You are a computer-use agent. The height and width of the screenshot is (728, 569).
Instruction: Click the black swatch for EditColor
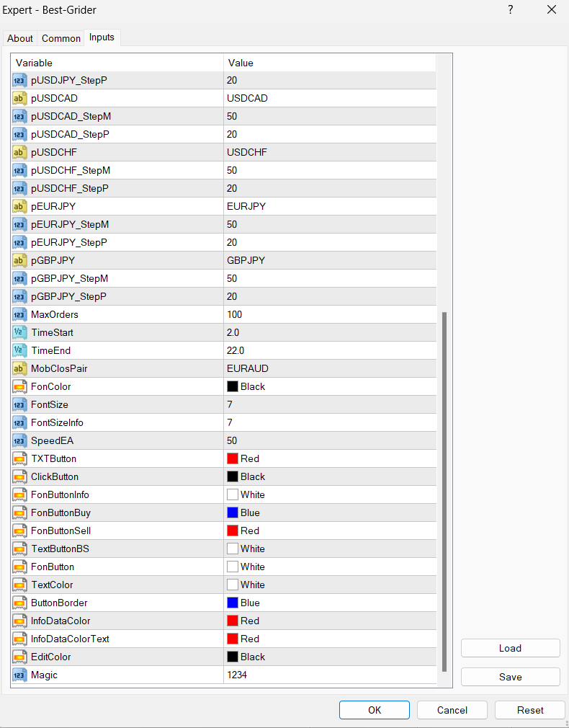233,657
